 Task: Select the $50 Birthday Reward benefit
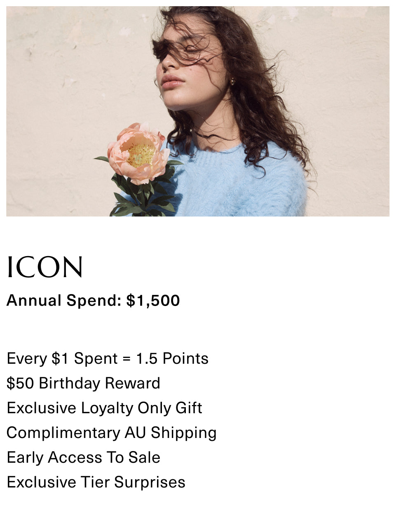(83, 383)
